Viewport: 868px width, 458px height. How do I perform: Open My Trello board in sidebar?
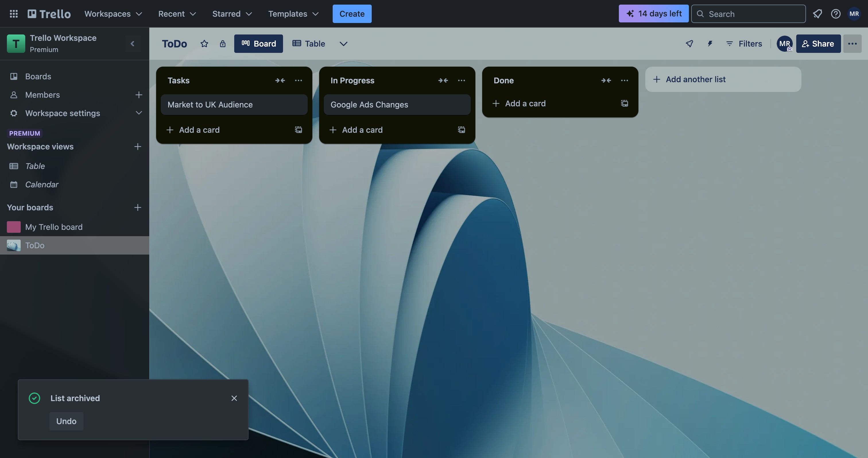coord(74,227)
